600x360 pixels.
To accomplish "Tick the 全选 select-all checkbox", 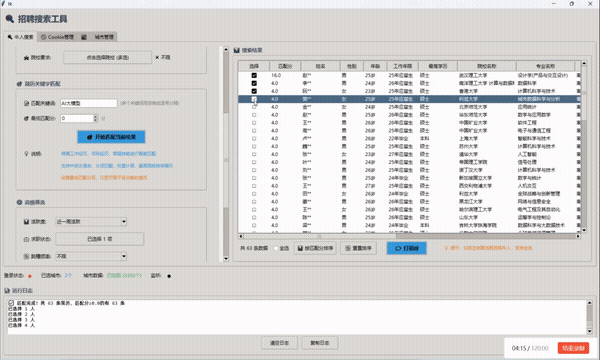I will 276,248.
